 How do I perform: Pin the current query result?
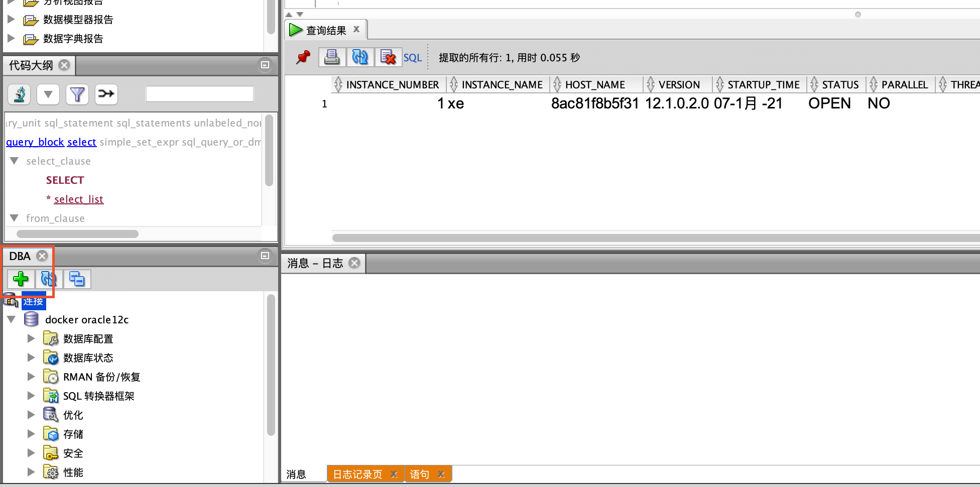(303, 57)
